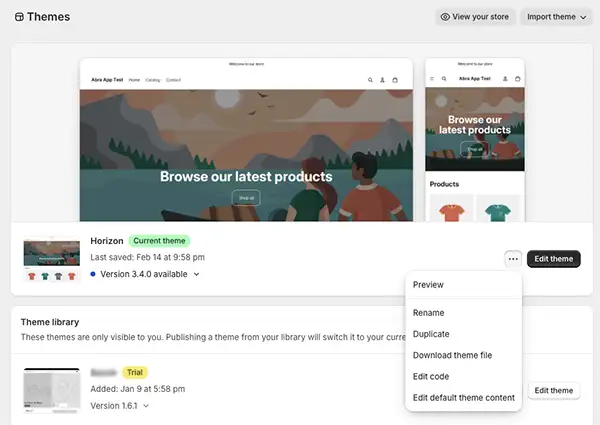The image size is (600, 425).
Task: Click the desktop store preview image
Action: pyautogui.click(x=246, y=140)
